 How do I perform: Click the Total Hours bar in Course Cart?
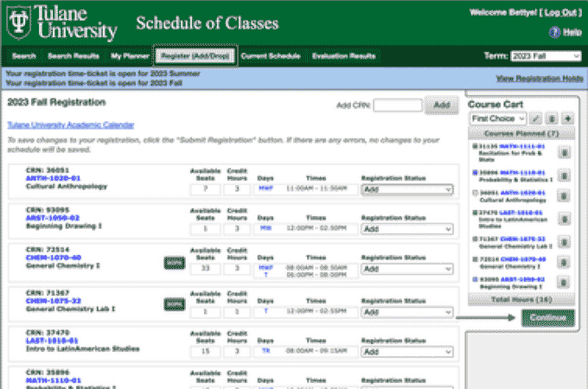point(521,299)
